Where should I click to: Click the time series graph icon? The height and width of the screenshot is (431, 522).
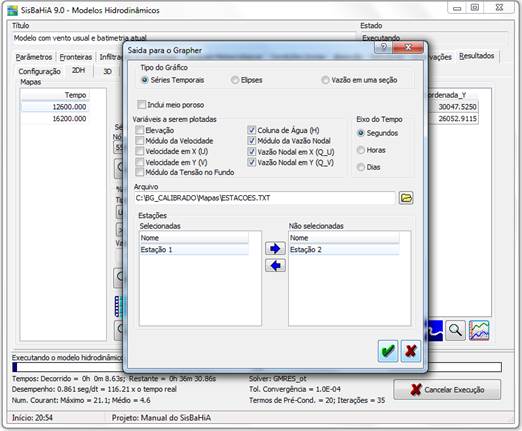pos(479,330)
